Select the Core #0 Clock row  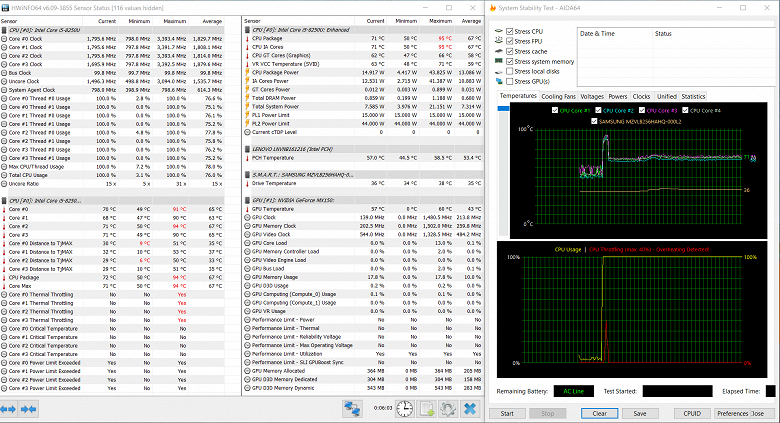tap(112, 38)
